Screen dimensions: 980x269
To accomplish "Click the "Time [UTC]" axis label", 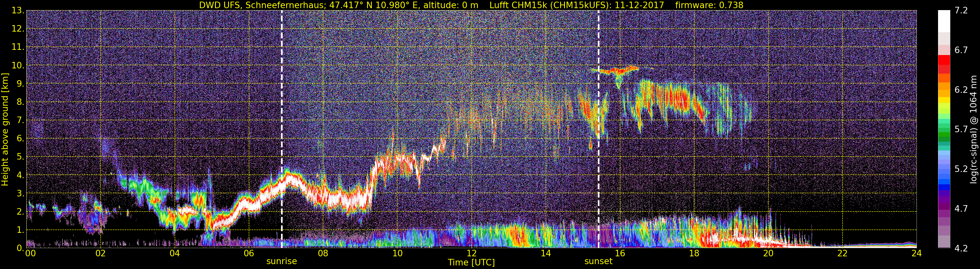I will click(x=471, y=262).
